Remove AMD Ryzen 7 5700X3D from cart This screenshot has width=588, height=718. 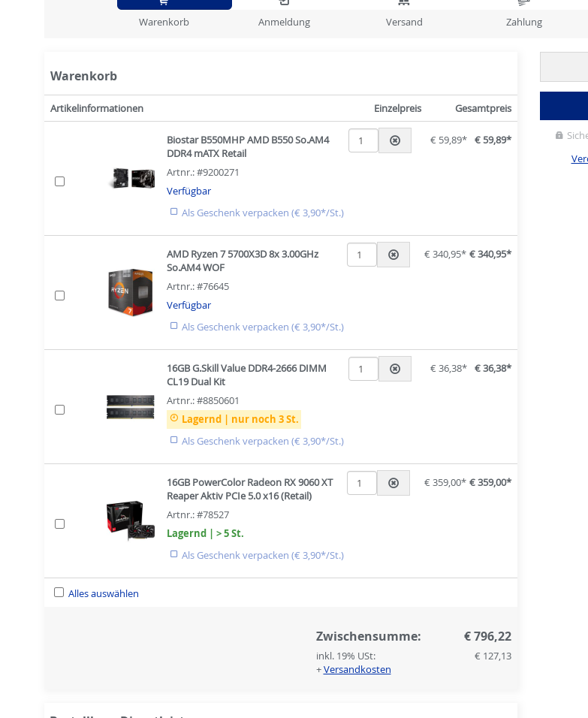click(x=394, y=255)
